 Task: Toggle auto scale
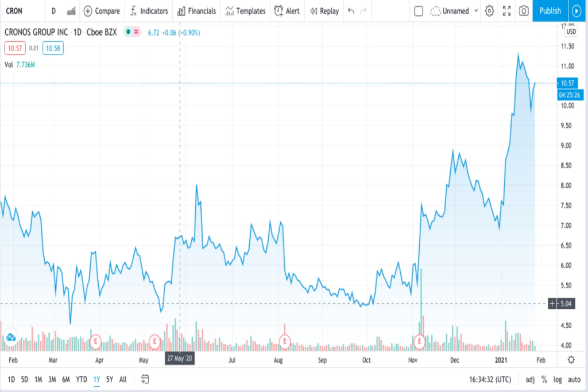click(x=574, y=379)
